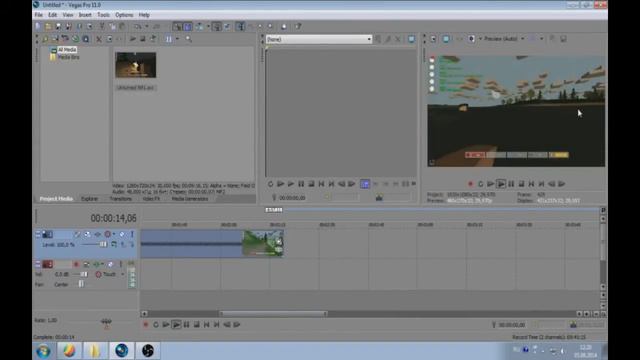Click the video track Compositing Mode icon
The width and height of the screenshot is (640, 360).
[114, 244]
